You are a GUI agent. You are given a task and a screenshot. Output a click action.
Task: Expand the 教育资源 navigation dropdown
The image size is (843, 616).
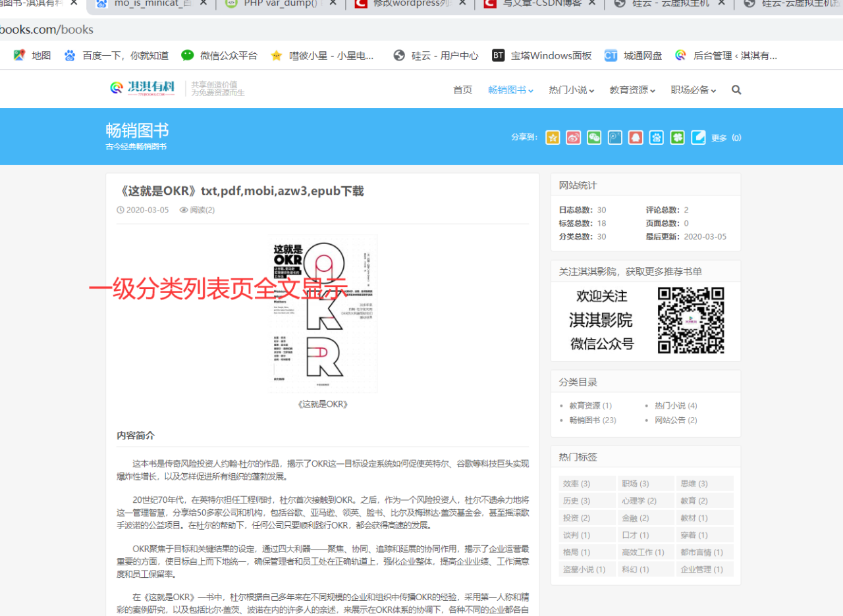[632, 90]
